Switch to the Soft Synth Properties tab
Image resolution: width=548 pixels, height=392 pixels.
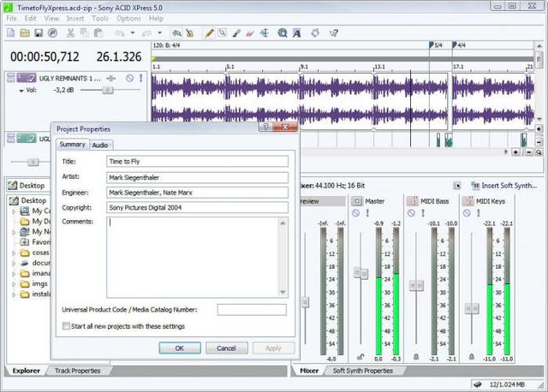point(363,371)
